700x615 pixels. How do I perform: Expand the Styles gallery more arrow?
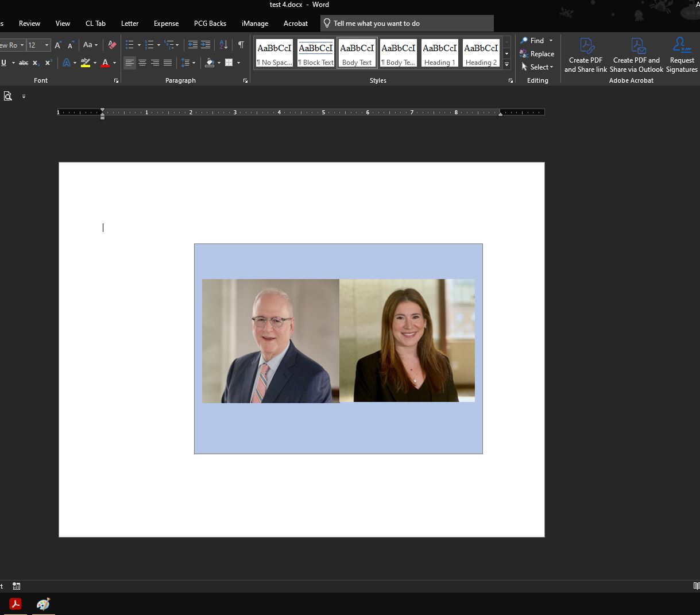[506, 65]
